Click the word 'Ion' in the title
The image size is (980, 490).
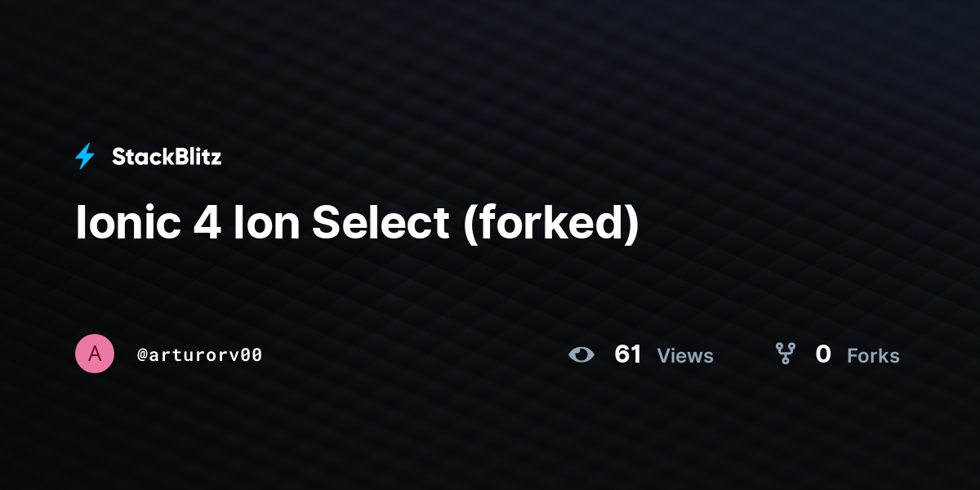(x=265, y=222)
